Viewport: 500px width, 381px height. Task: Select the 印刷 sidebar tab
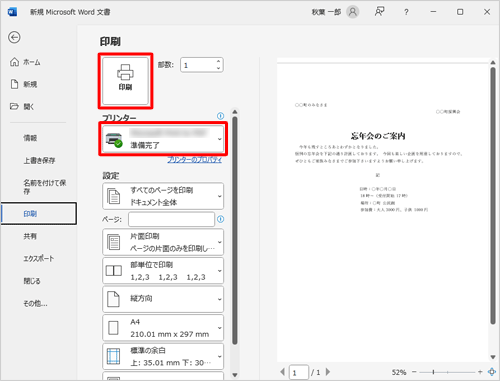click(39, 213)
